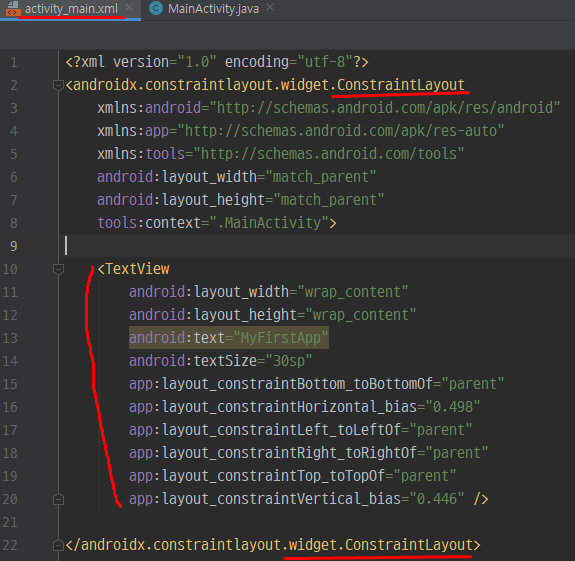575x561 pixels.
Task: Switch to the MainActivity.java tab
Action: [213, 8]
